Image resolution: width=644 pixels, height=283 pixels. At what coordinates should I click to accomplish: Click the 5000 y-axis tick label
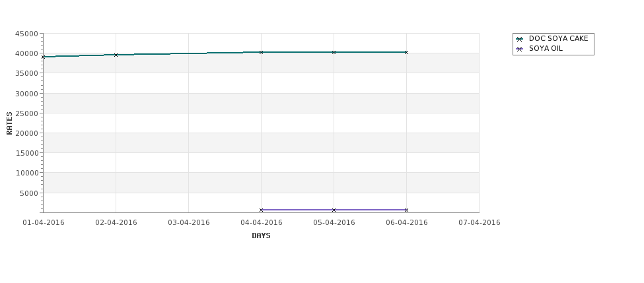click(x=28, y=193)
